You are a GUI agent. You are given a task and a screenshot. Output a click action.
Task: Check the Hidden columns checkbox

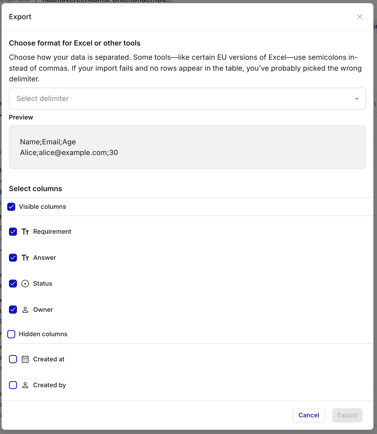[11, 334]
